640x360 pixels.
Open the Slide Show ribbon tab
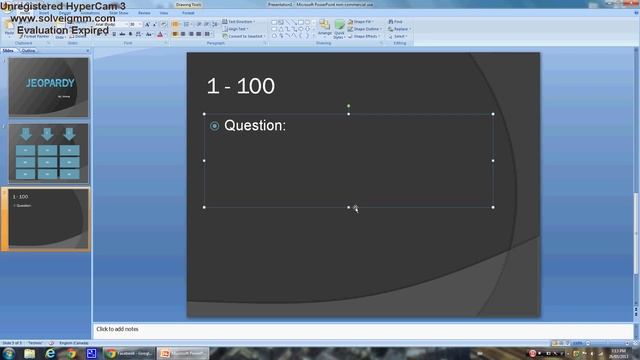(x=119, y=13)
